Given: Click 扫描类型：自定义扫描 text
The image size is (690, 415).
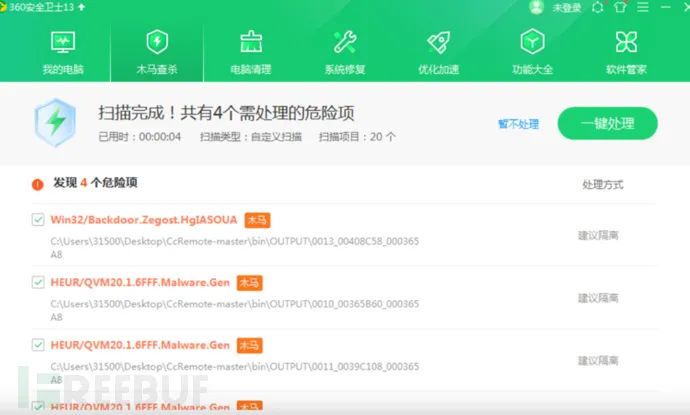Looking at the screenshot, I should coord(251,137).
